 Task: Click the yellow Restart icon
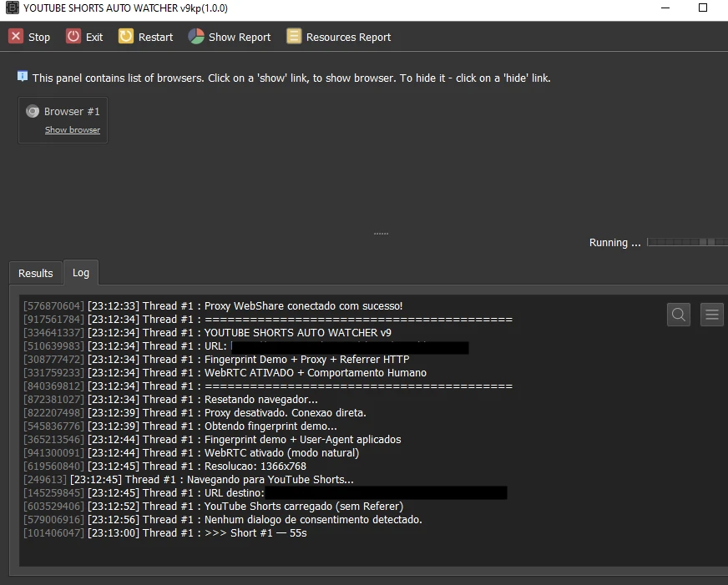pyautogui.click(x=125, y=36)
